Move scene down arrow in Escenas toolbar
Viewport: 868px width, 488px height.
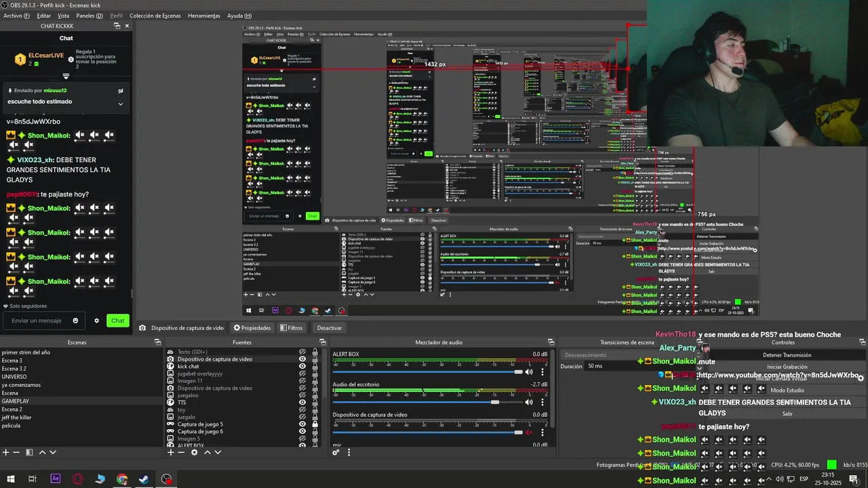click(x=53, y=452)
